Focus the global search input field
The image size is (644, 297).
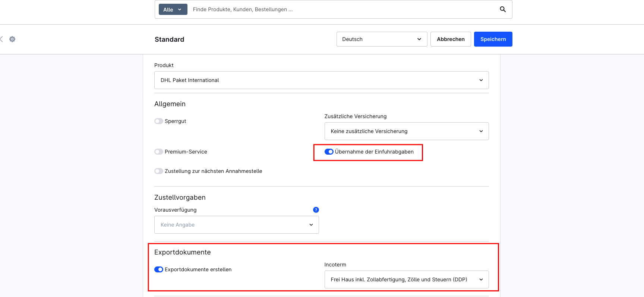(343, 9)
